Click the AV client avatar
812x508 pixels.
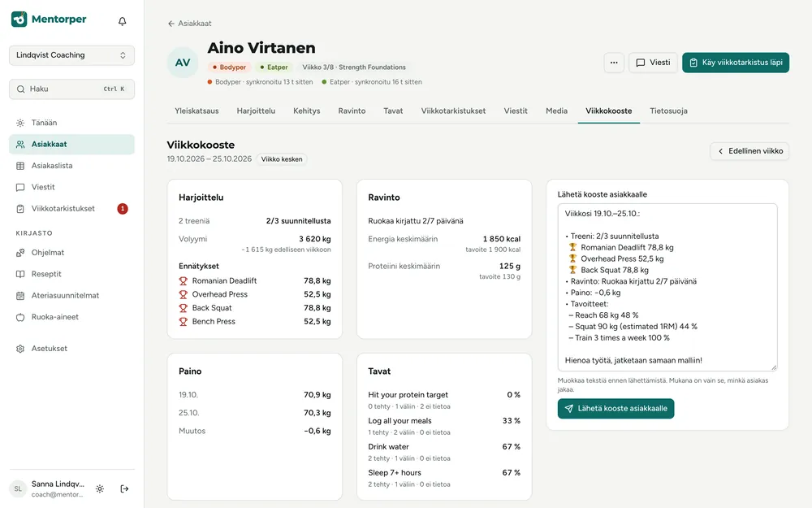pos(182,63)
